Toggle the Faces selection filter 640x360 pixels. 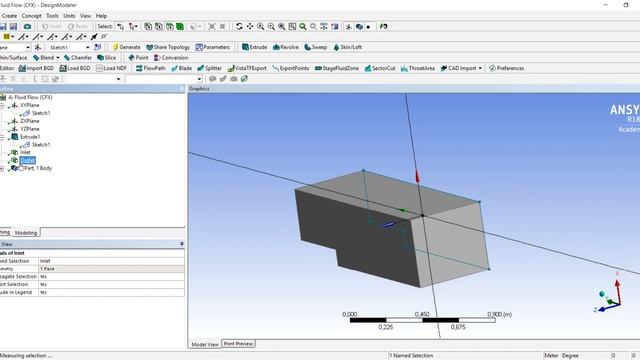(x=169, y=27)
